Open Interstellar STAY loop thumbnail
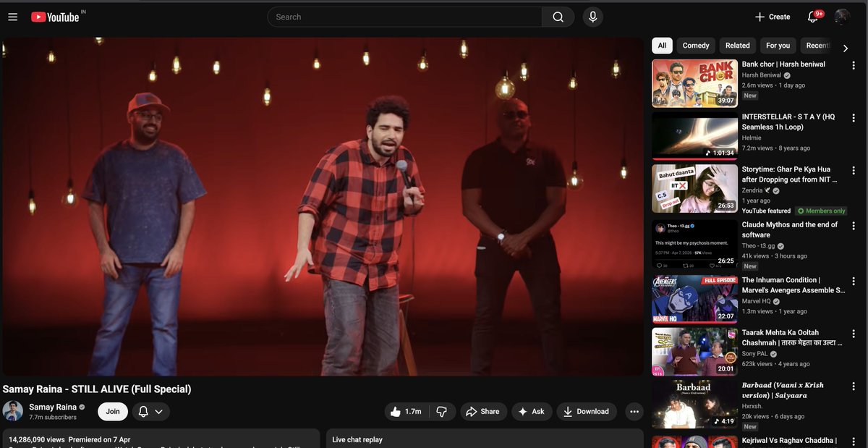Image resolution: width=868 pixels, height=448 pixels. click(695, 135)
